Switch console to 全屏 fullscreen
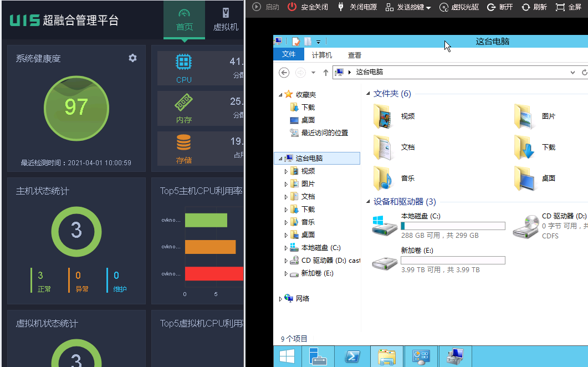 [x=569, y=7]
